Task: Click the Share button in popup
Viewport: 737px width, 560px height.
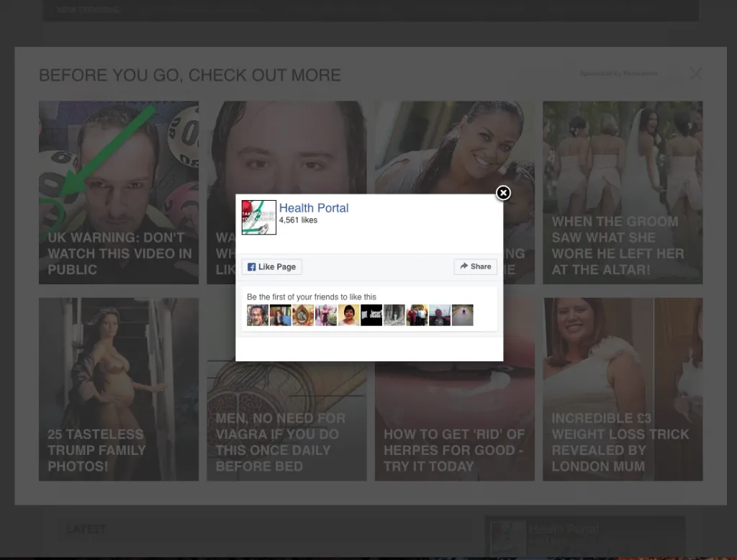Action: (475, 266)
